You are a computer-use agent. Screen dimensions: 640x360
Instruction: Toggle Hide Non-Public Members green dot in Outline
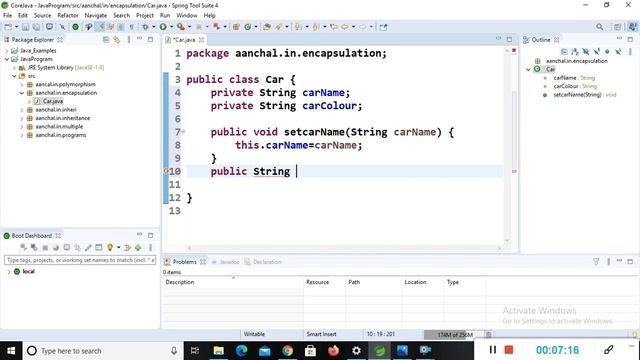pyautogui.click(x=607, y=52)
